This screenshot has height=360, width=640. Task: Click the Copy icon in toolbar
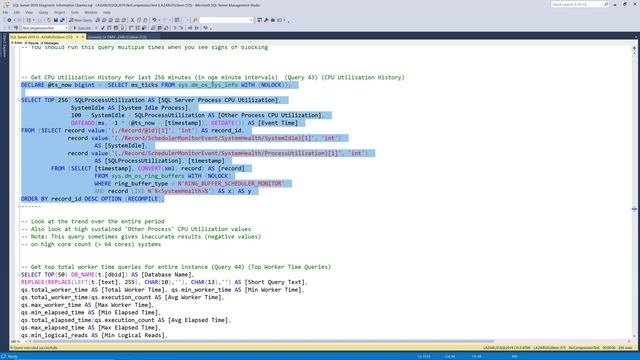click(139, 20)
